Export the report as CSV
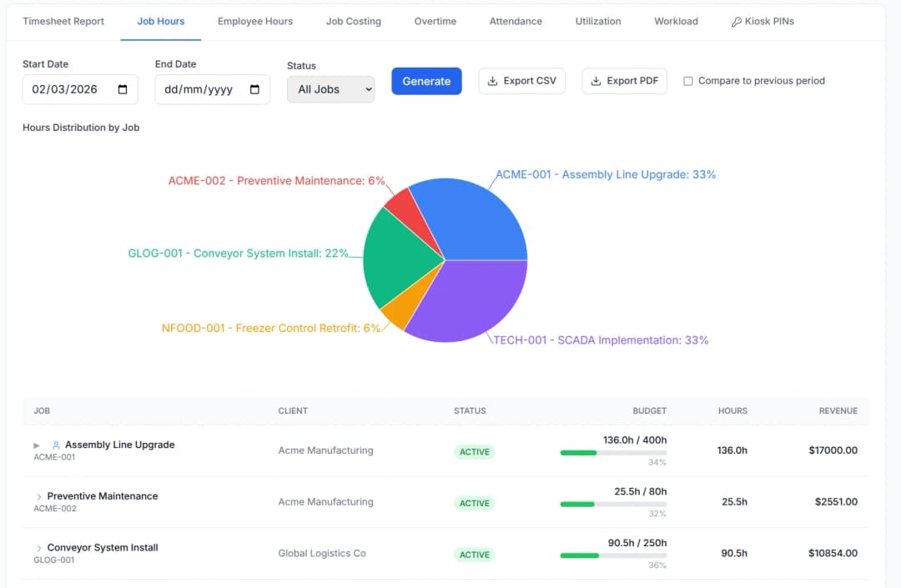Screen dimensions: 901x588 [521, 81]
